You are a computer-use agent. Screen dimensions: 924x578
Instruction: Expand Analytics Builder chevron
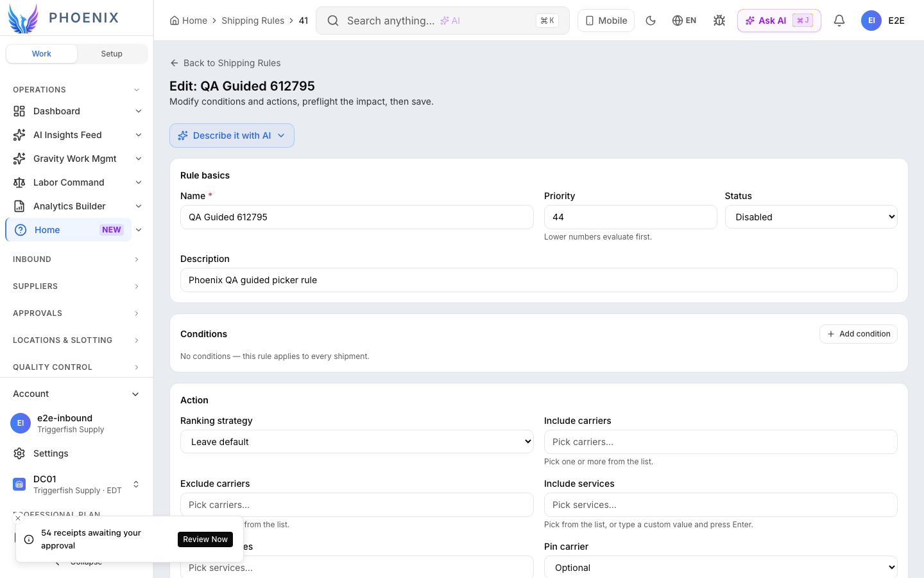click(x=139, y=206)
